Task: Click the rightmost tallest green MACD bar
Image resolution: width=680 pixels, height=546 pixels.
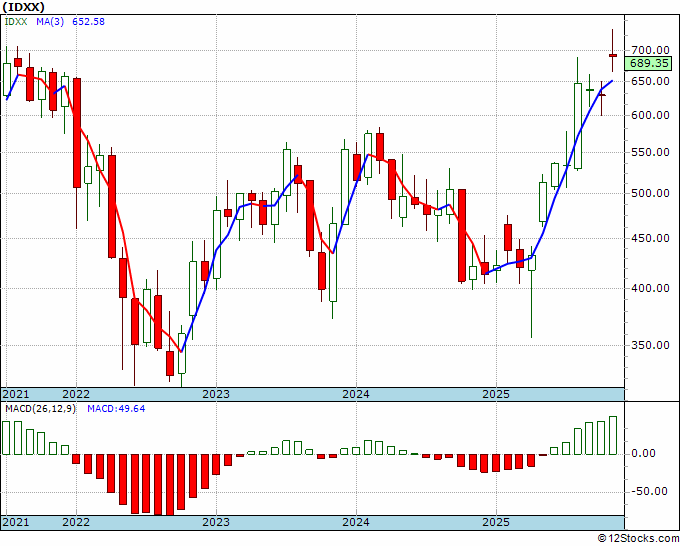Action: (x=613, y=435)
